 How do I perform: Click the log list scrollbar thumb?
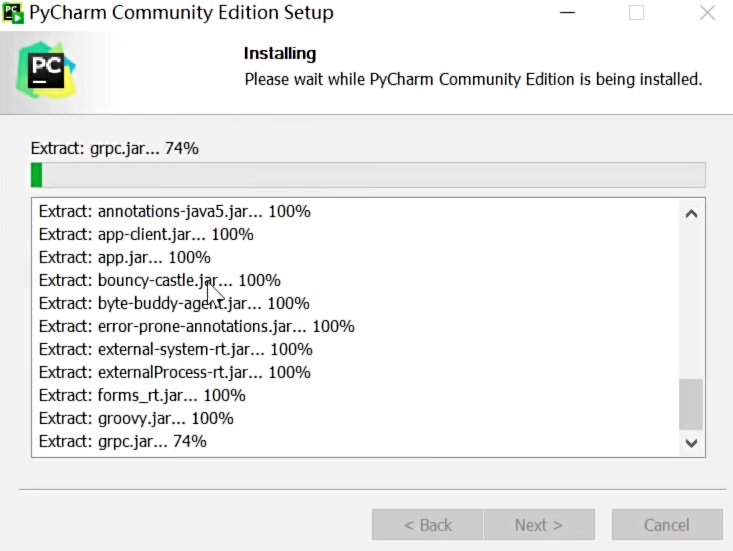pos(691,404)
